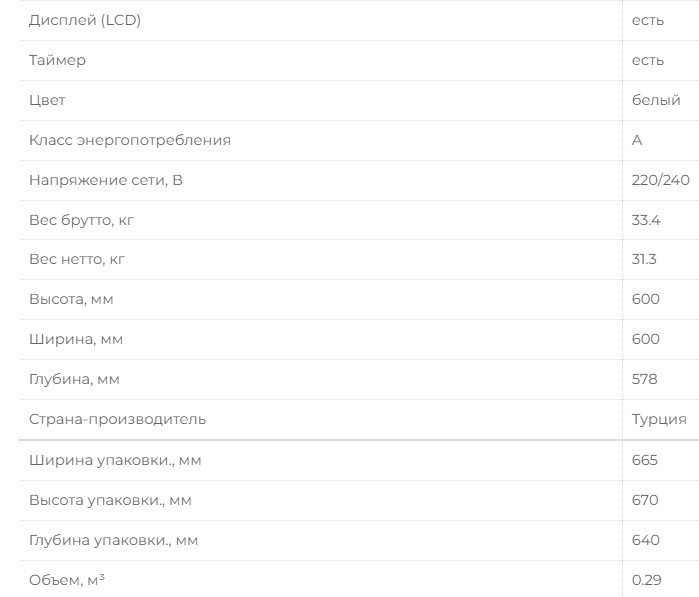
Task: Click the 'Таймер' row label
Action: pos(58,60)
